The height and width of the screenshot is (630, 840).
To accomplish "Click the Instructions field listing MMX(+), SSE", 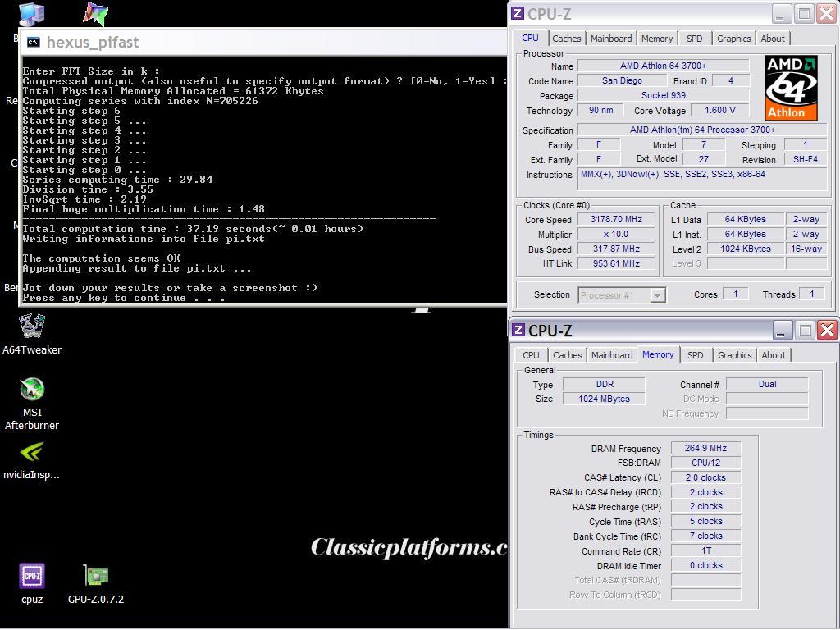I will pos(702,180).
